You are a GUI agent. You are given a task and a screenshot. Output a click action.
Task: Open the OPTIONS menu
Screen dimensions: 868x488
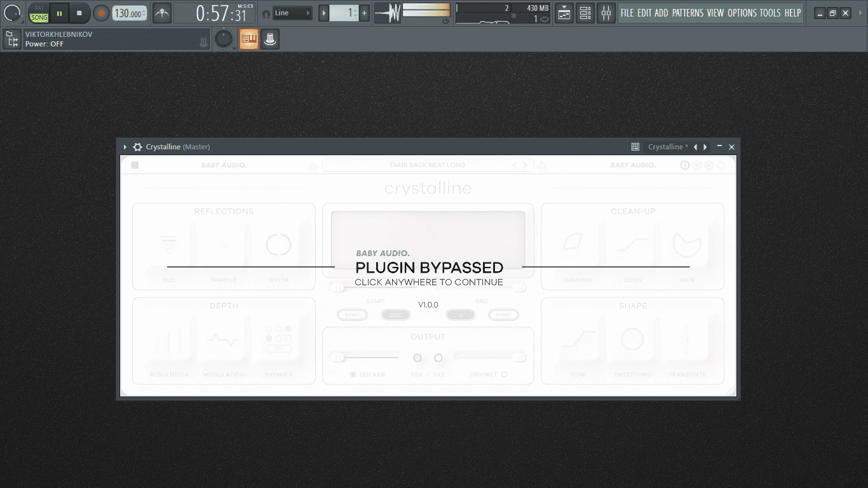742,13
